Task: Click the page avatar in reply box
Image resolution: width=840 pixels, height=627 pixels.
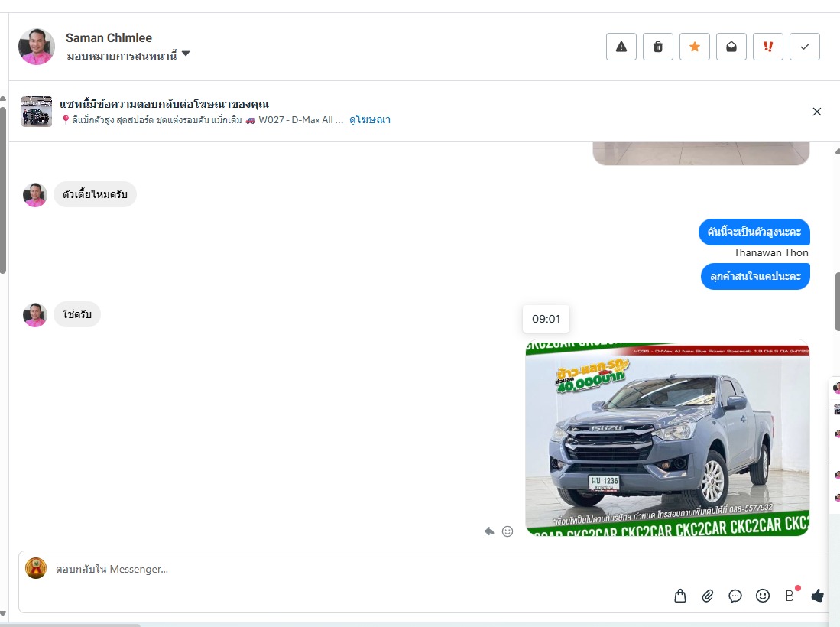Action: pos(36,569)
